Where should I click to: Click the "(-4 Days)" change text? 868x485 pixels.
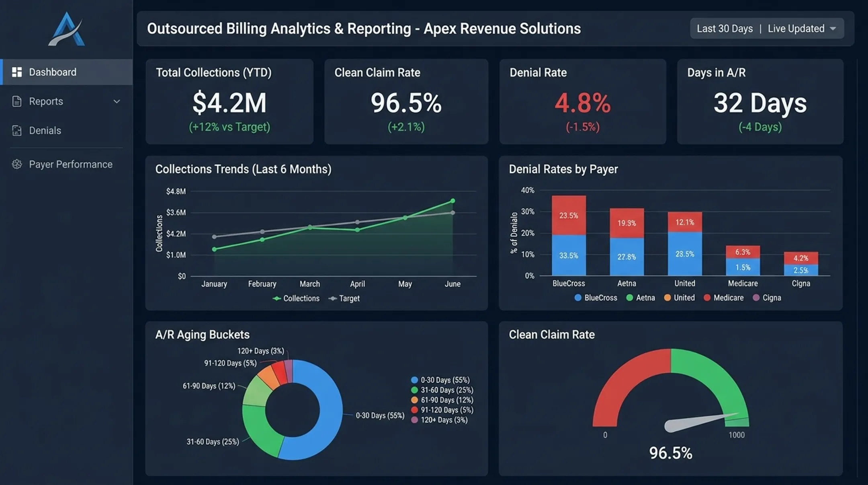(x=760, y=127)
